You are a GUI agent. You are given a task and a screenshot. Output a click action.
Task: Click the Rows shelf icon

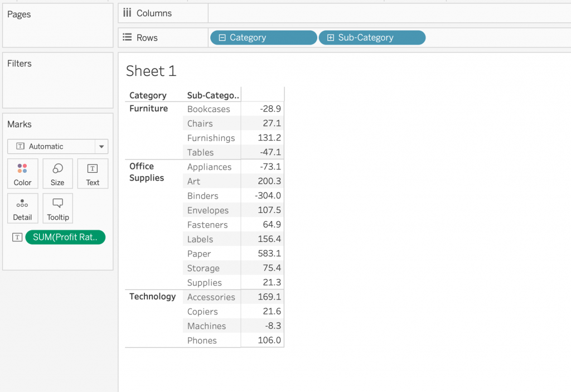(x=127, y=37)
